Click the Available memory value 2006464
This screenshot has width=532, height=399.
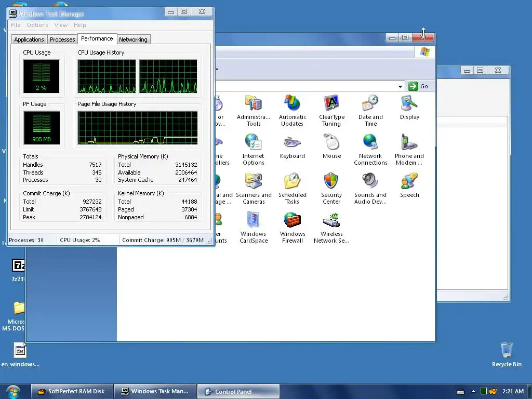click(x=186, y=172)
